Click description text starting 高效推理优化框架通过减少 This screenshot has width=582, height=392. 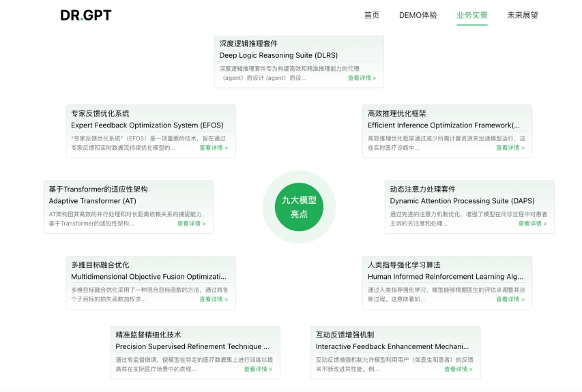pyautogui.click(x=446, y=142)
